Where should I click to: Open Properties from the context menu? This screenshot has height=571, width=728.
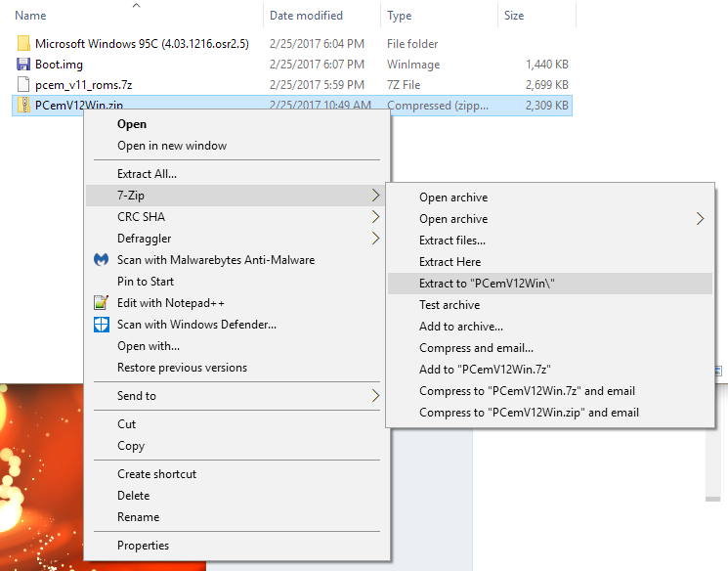[236, 546]
